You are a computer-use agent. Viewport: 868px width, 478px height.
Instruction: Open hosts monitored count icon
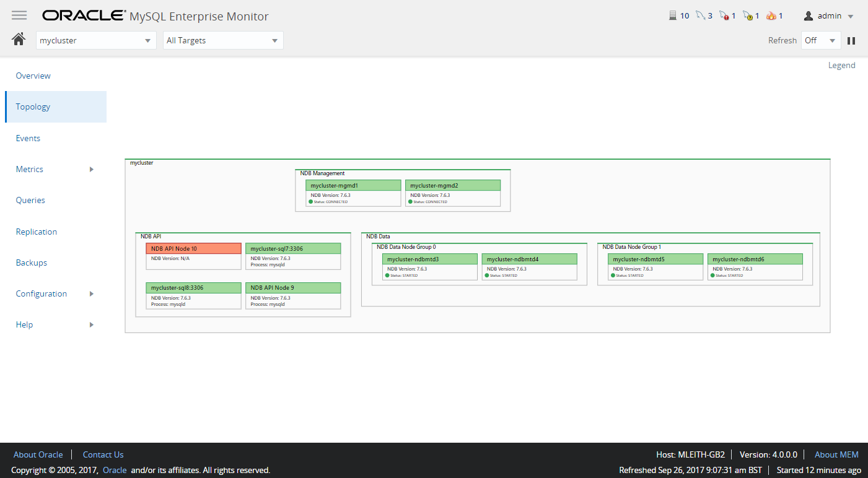point(673,15)
